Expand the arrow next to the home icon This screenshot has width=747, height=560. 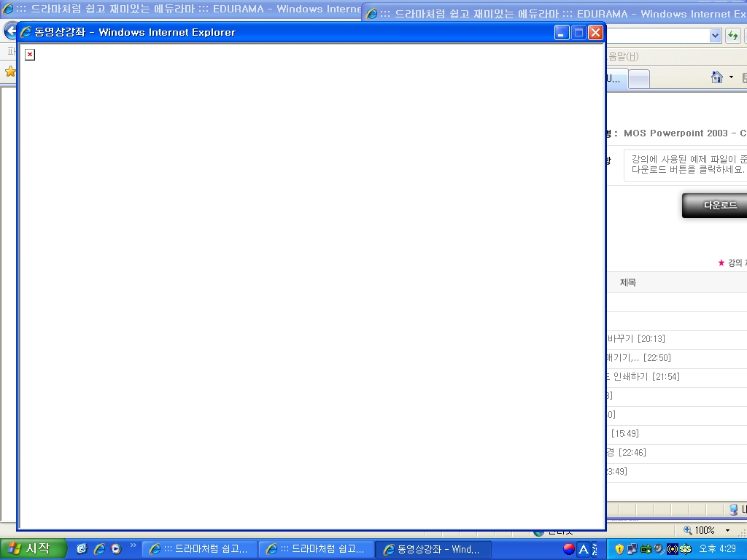coord(731,77)
